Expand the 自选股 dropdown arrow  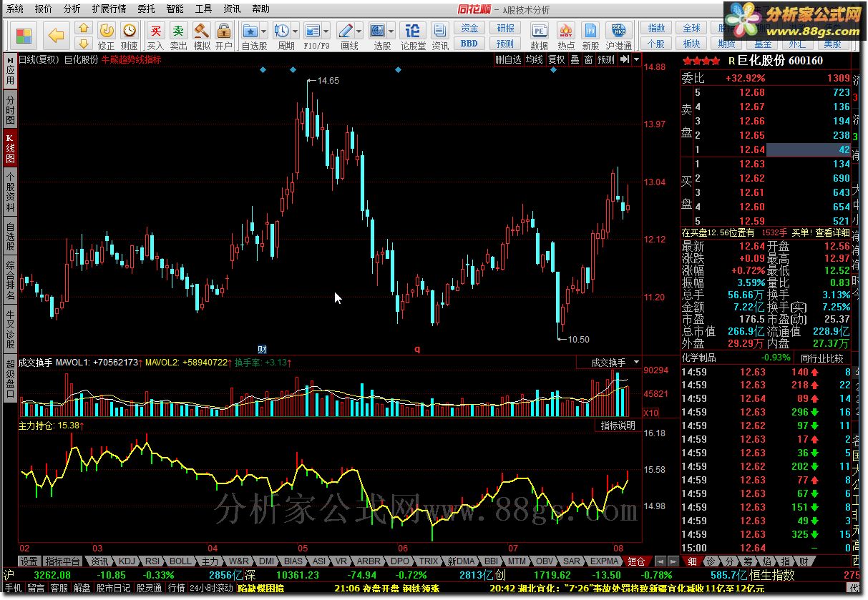pos(263,31)
